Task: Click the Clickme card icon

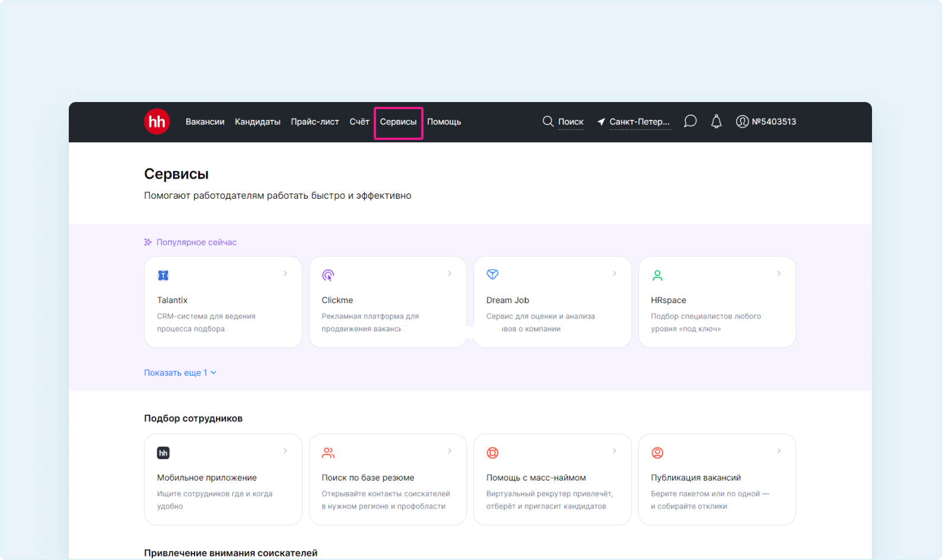Action: pyautogui.click(x=328, y=275)
